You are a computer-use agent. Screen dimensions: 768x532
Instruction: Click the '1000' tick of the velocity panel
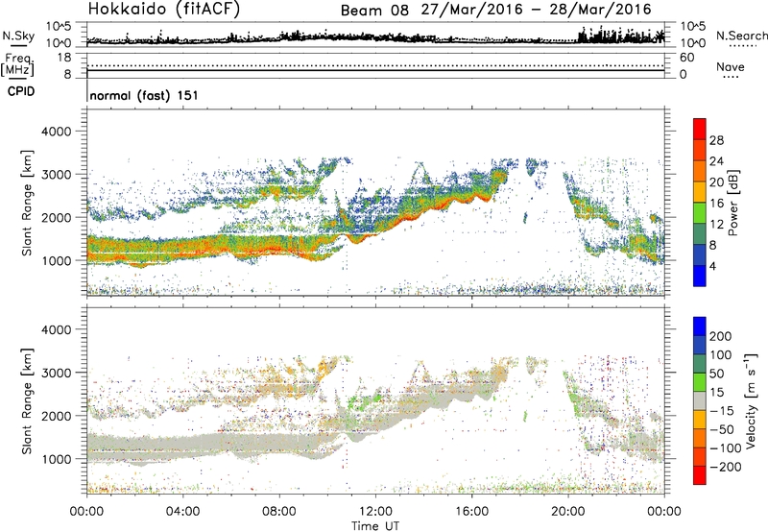[56, 459]
